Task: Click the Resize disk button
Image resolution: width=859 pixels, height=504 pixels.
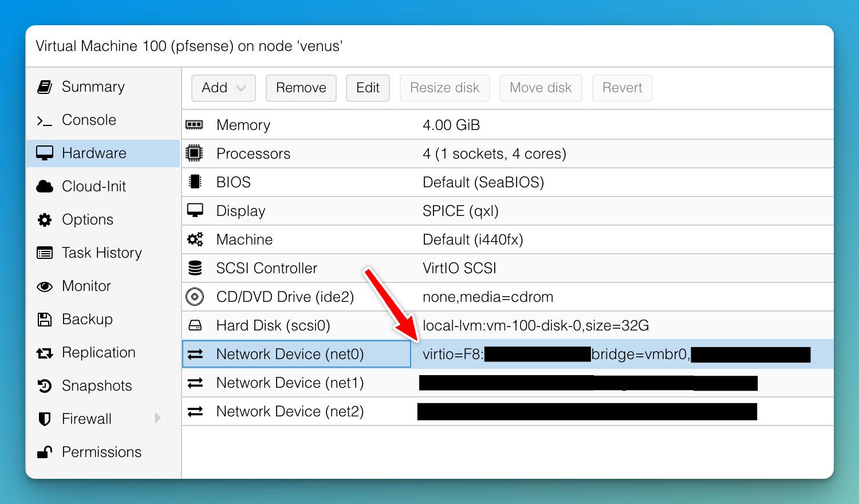Action: tap(445, 88)
